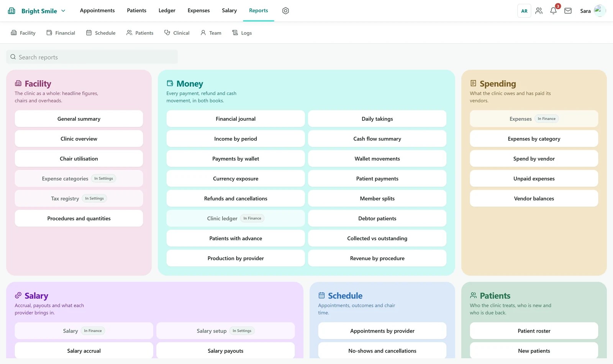Select the Facility sub-tab icon

[14, 33]
